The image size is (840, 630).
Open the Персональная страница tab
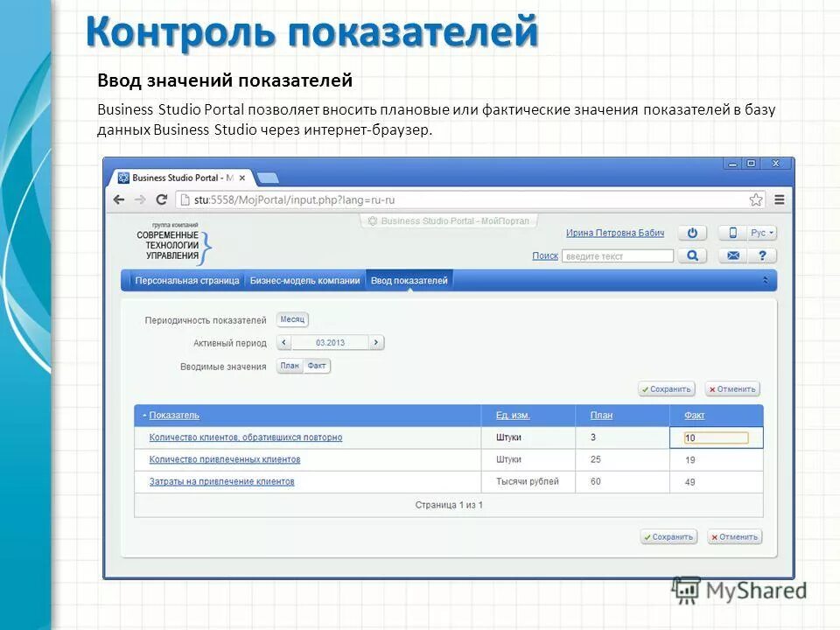coord(185,282)
